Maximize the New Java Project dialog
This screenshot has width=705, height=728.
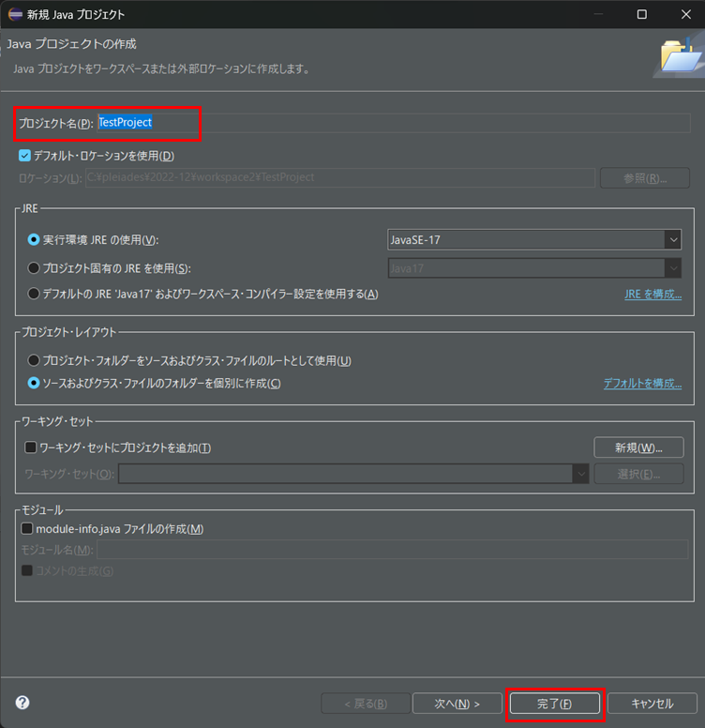pyautogui.click(x=642, y=14)
